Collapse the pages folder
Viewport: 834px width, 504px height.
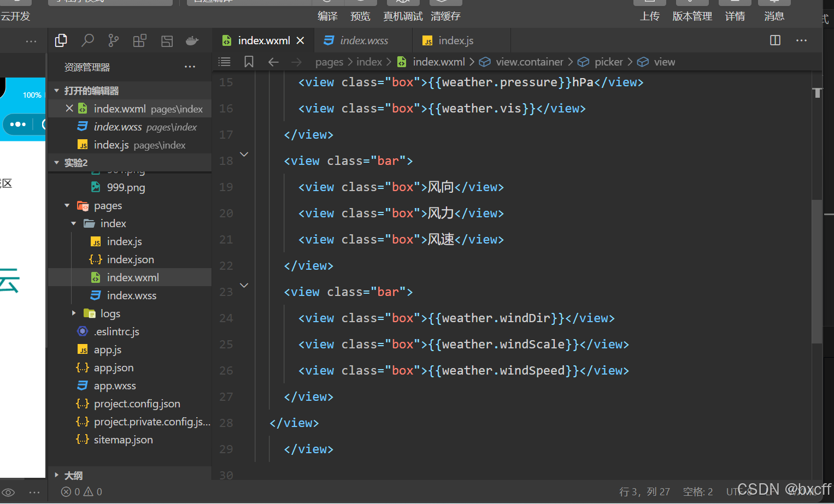click(67, 206)
